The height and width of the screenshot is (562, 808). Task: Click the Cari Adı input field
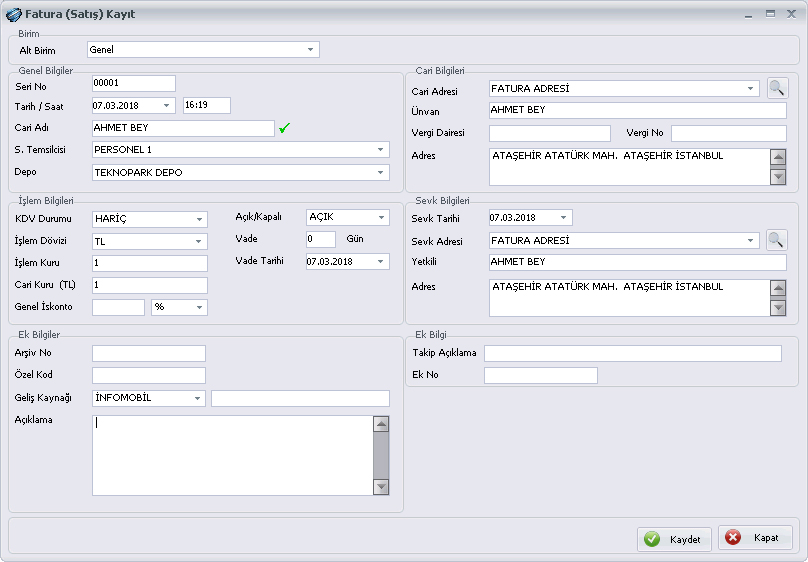coord(183,128)
